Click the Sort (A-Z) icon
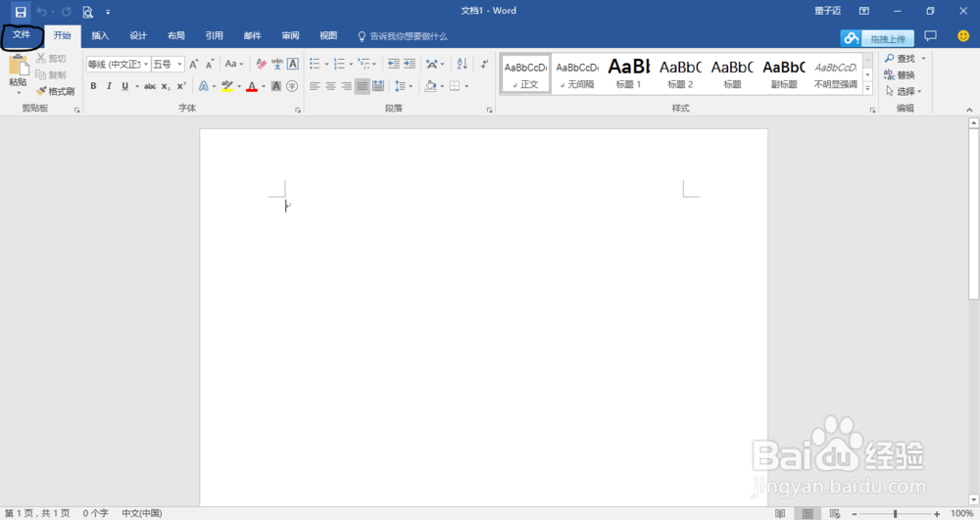Viewport: 980px width, 520px height. [x=462, y=64]
